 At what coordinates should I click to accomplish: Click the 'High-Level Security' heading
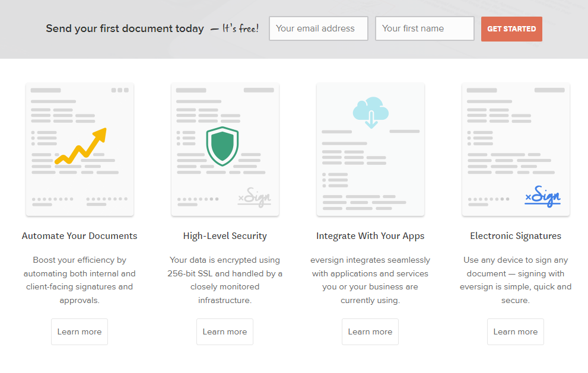pos(225,236)
